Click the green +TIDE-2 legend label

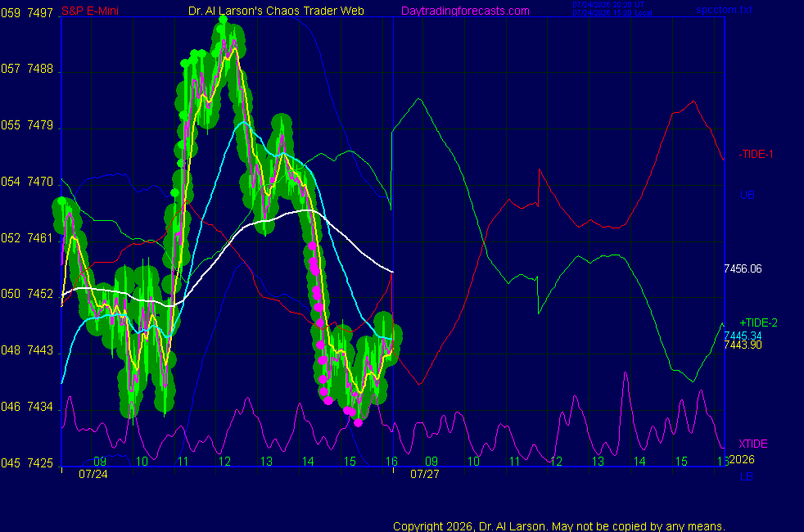(x=758, y=322)
